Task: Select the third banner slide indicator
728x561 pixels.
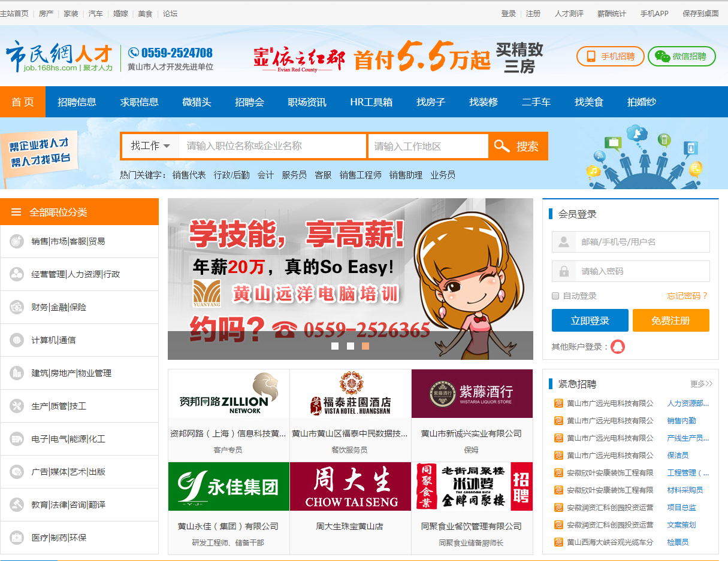Action: tap(365, 346)
